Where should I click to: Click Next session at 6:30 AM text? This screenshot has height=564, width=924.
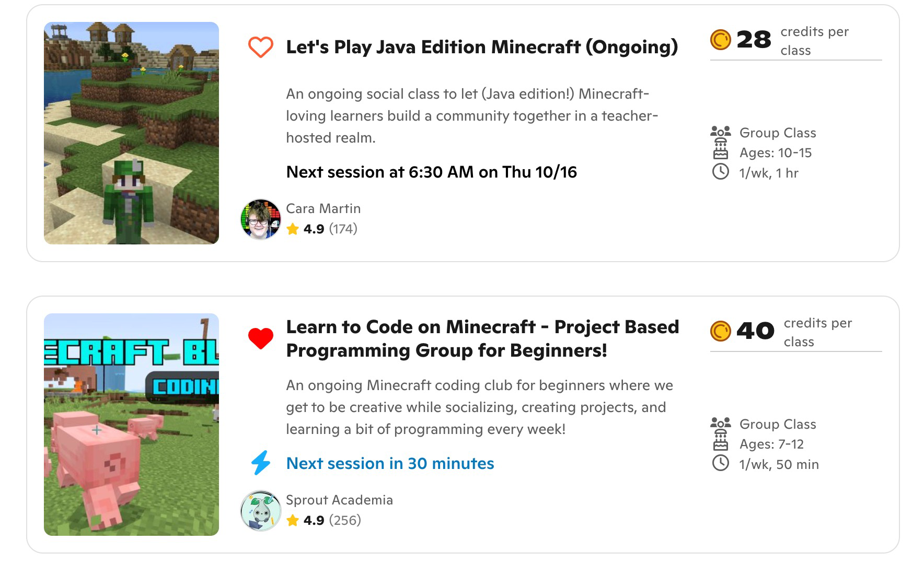(x=431, y=172)
